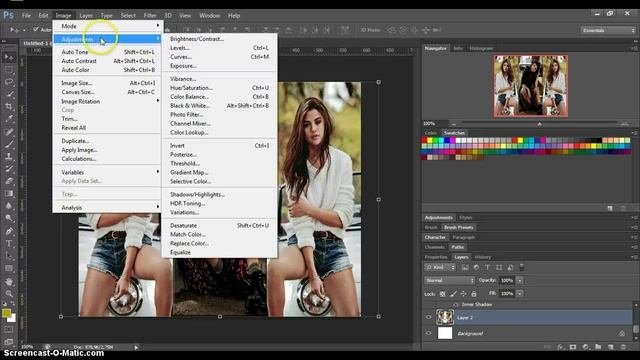This screenshot has width=640, height=360.
Task: Open the Layers panel flyout menu
Action: tap(634, 257)
